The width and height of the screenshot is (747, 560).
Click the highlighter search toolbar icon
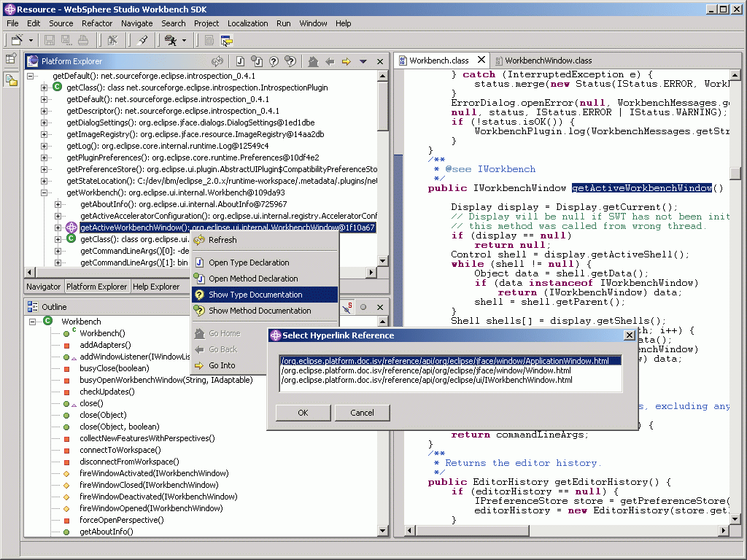coord(142,41)
